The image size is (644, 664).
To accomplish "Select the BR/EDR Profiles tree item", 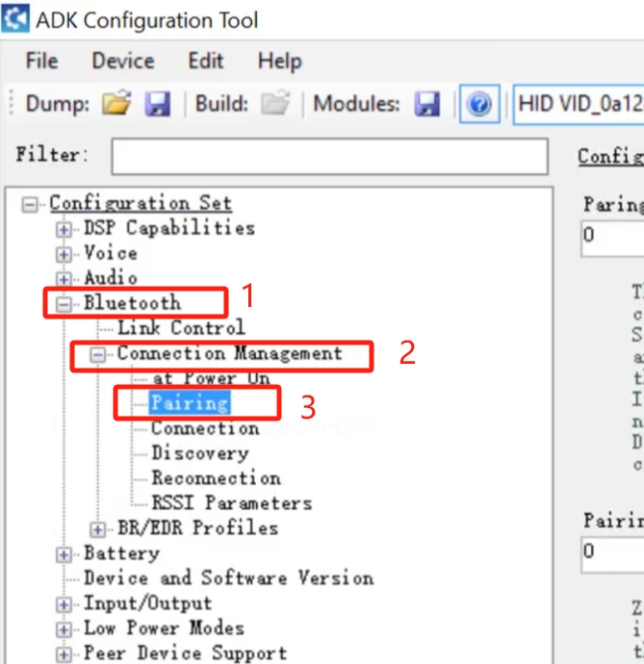I will point(198,528).
